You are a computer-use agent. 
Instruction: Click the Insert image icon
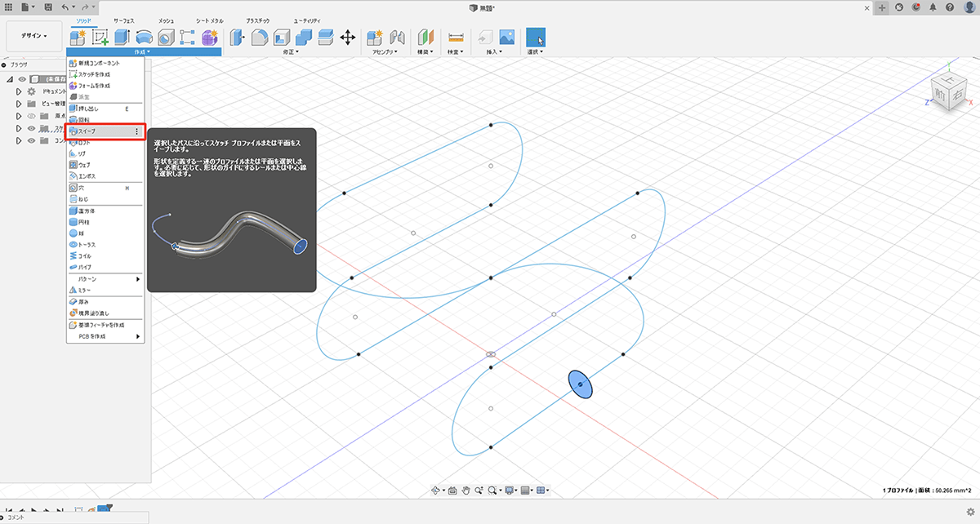tap(507, 37)
